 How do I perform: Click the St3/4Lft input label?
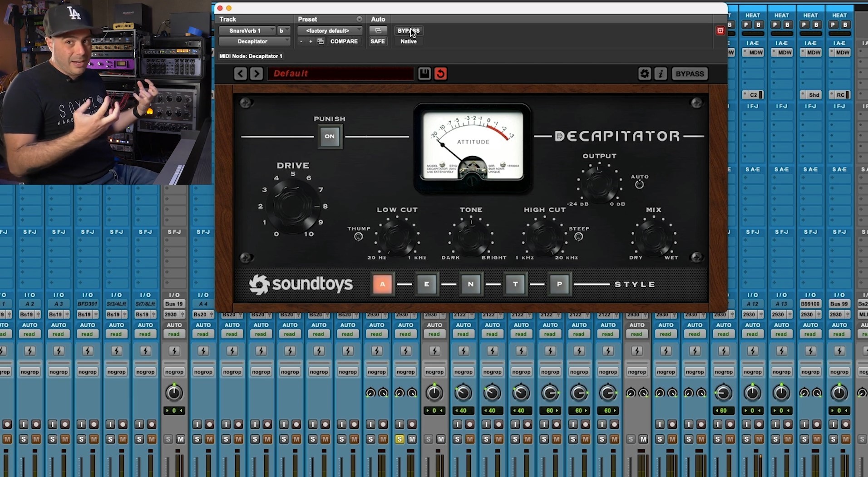(x=116, y=304)
